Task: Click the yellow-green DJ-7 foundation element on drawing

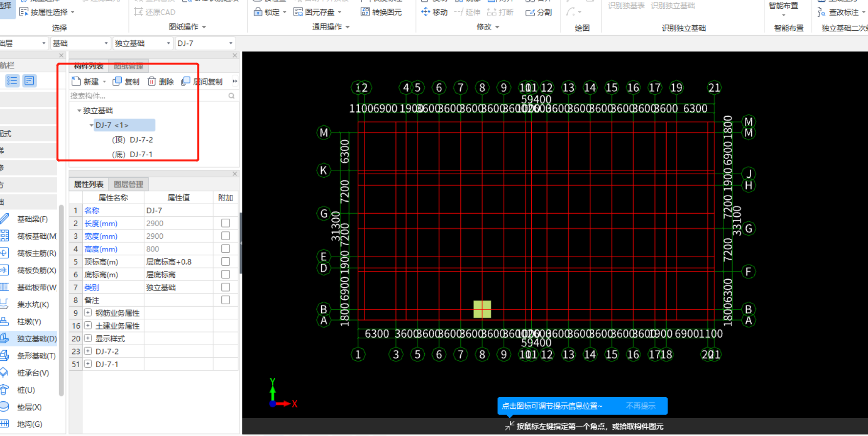Action: (482, 309)
